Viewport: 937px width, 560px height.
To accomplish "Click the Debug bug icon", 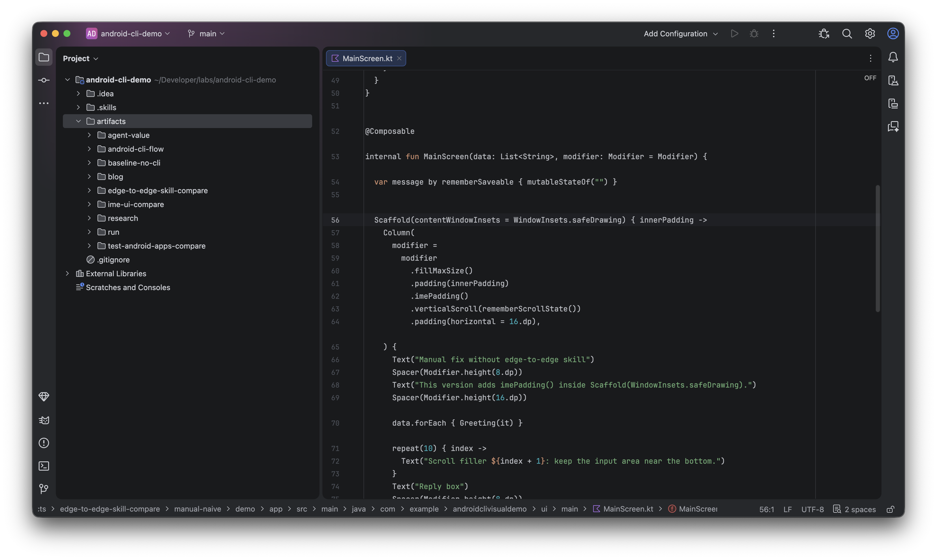I will point(754,33).
